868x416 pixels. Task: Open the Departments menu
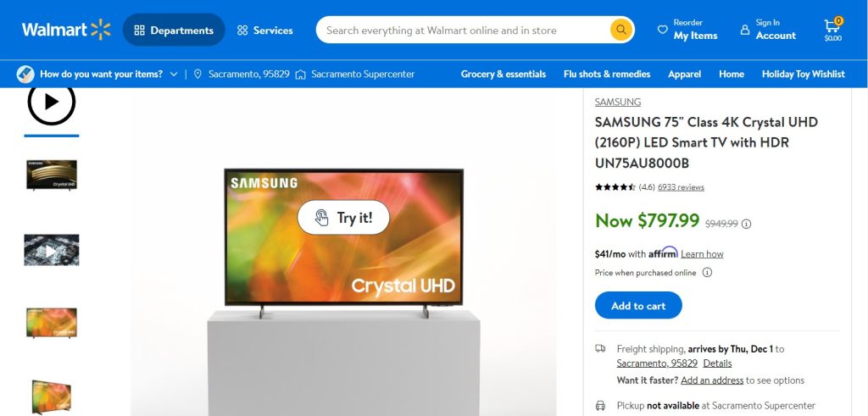coord(174,30)
